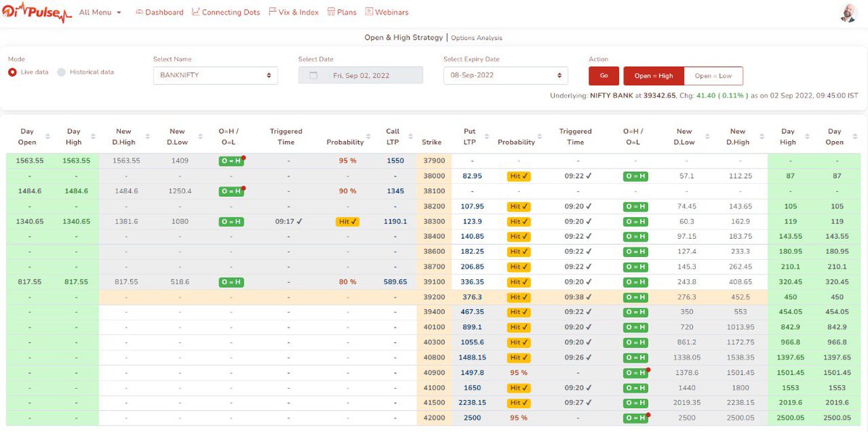Click triggered time 09:38 for strike 39200
The width and height of the screenshot is (868, 432).
[x=578, y=297]
